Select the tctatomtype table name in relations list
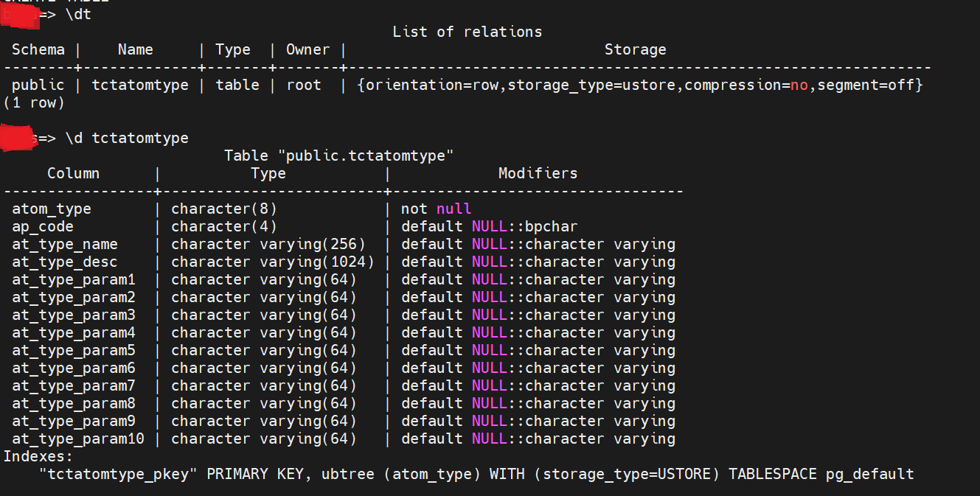This screenshot has height=496, width=980. 140,85
